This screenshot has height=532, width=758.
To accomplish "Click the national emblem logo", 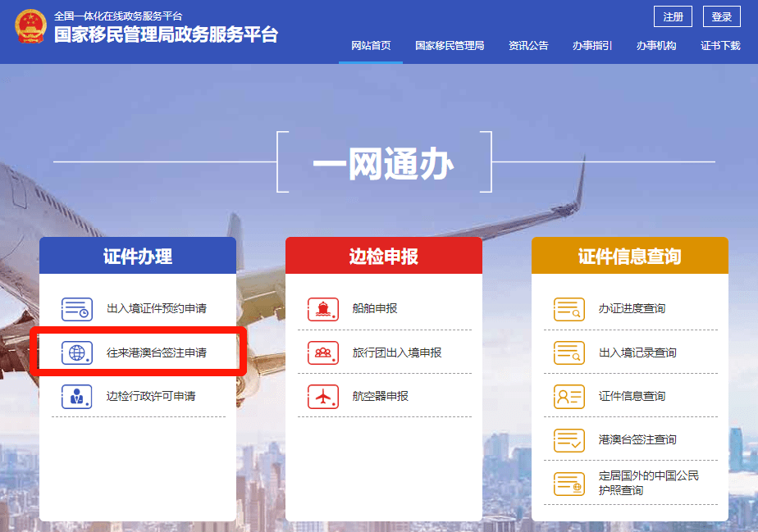I will [30, 26].
